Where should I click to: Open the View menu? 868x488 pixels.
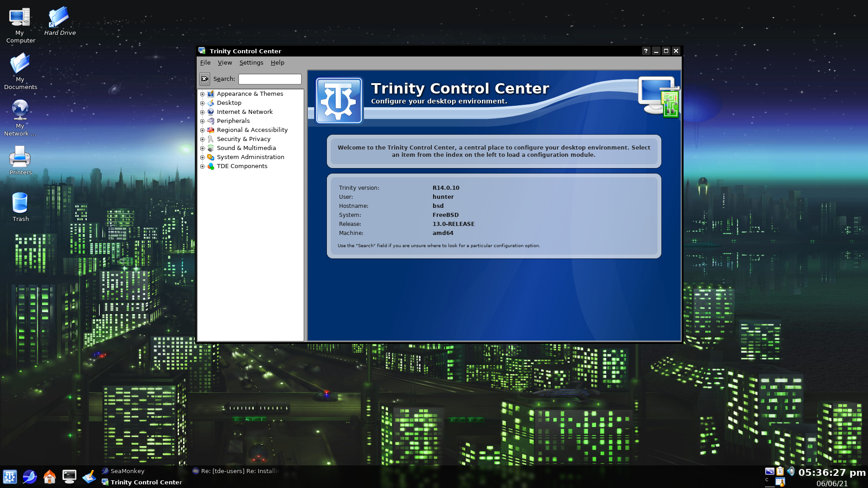[x=225, y=63]
